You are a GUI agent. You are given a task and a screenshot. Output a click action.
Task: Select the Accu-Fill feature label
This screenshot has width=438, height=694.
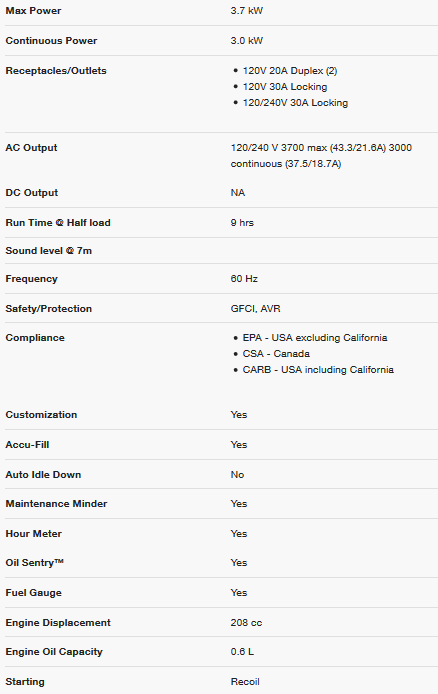pyautogui.click(x=27, y=445)
